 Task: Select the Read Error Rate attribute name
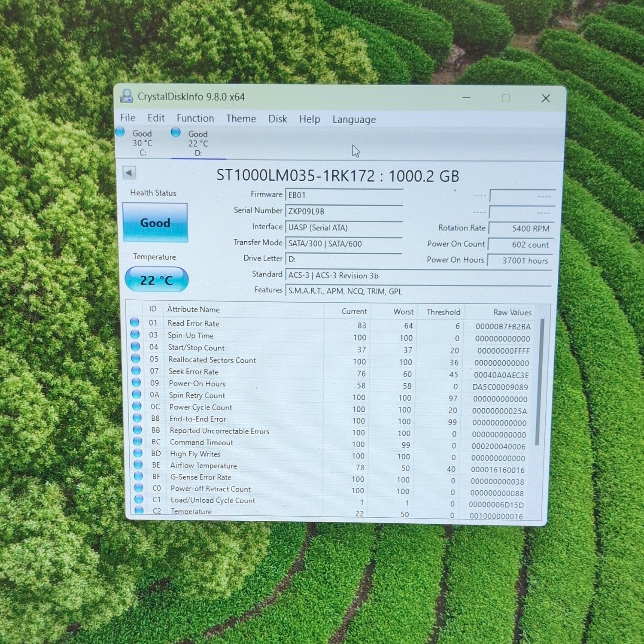pyautogui.click(x=193, y=323)
